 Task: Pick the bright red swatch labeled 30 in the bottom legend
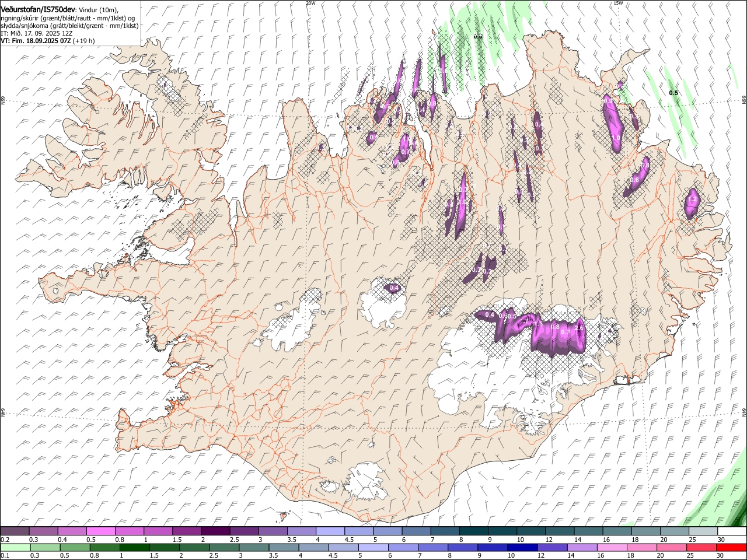[731, 548]
